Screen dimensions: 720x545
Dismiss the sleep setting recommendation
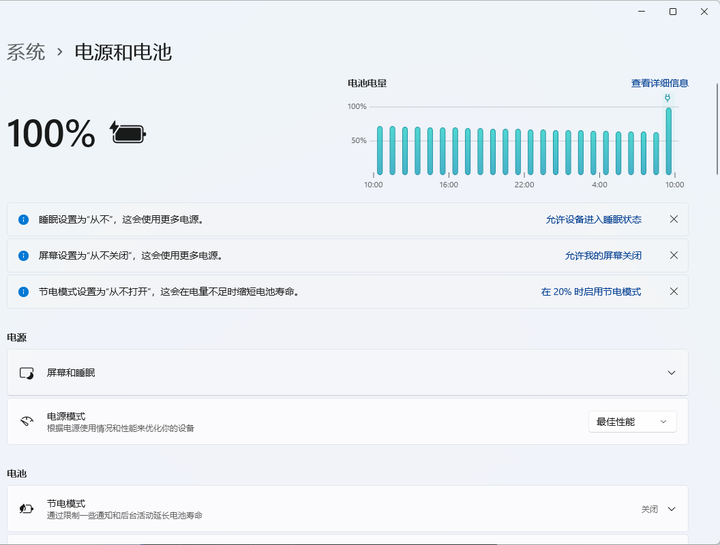(x=674, y=219)
